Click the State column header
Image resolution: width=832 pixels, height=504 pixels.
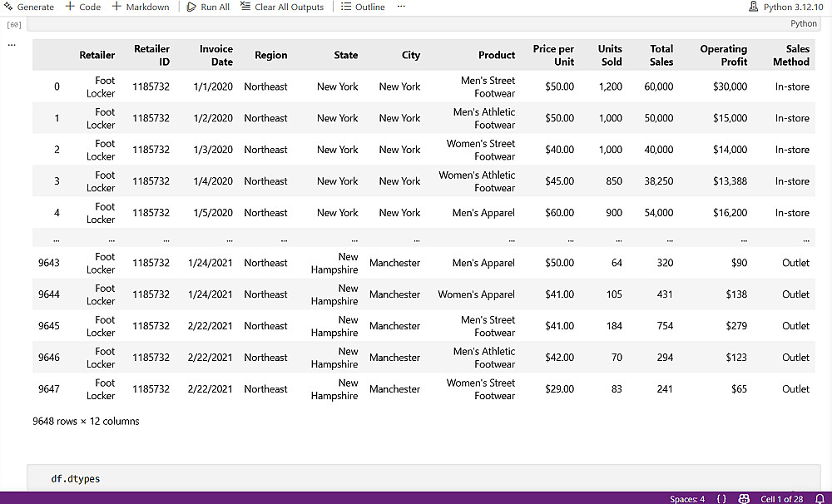tap(346, 55)
